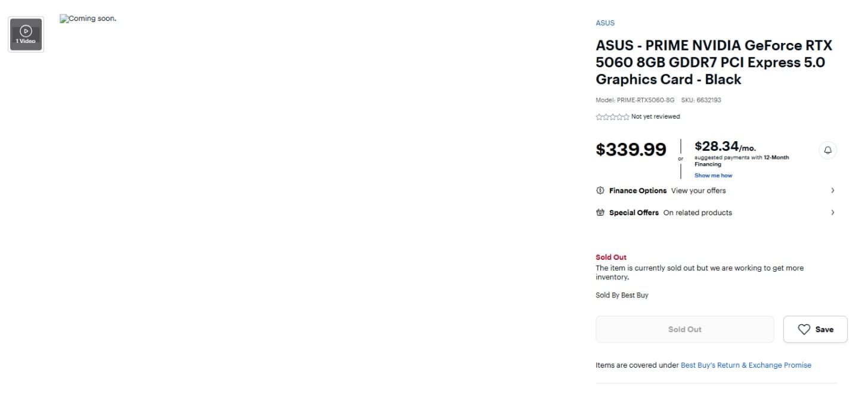Select the On related products text
Viewport: 868px width, 401px height.
pyautogui.click(x=697, y=213)
